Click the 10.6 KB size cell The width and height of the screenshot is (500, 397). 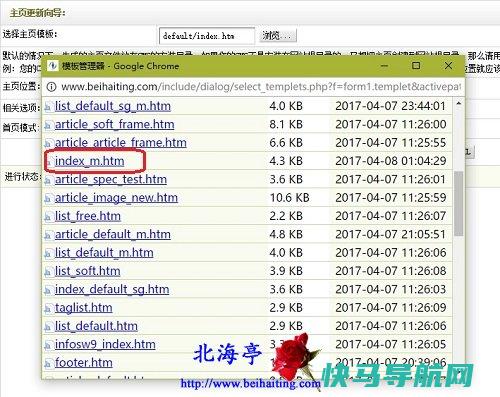(289, 198)
